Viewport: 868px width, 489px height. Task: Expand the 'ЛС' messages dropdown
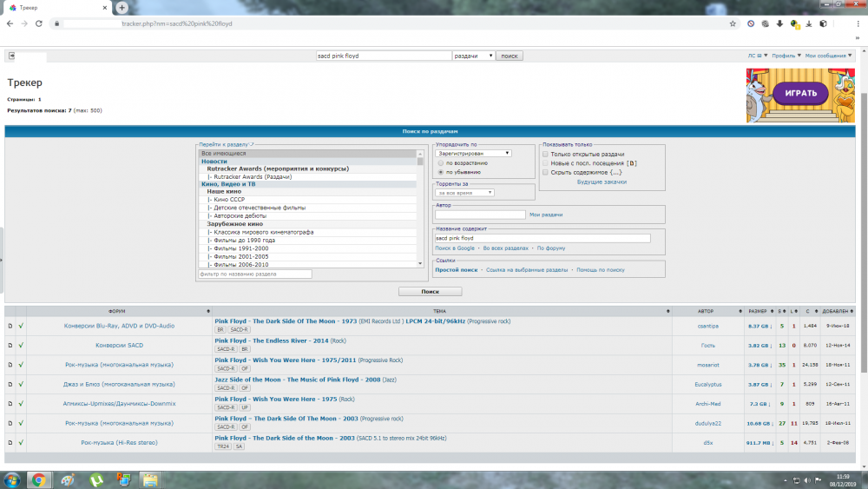[x=757, y=56]
